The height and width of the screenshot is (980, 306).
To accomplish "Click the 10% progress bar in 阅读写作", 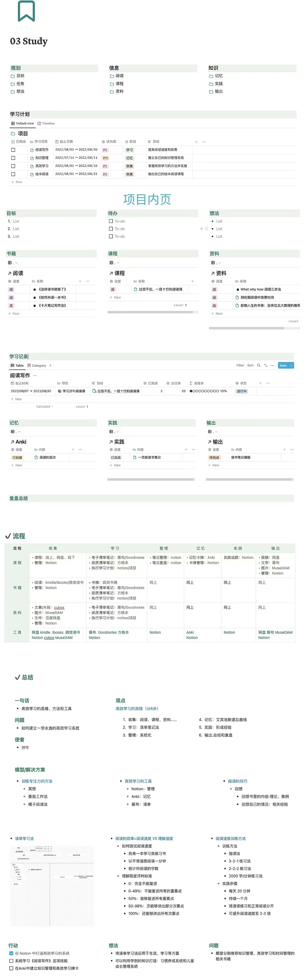I will (x=208, y=391).
